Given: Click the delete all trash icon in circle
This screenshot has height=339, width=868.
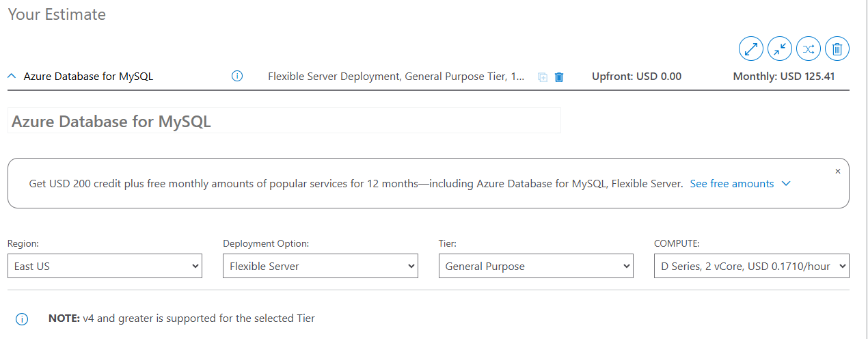Looking at the screenshot, I should click(837, 49).
